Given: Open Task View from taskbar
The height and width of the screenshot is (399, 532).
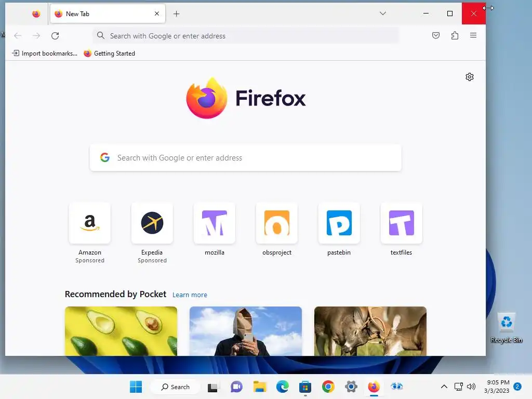Looking at the screenshot, I should 212,387.
